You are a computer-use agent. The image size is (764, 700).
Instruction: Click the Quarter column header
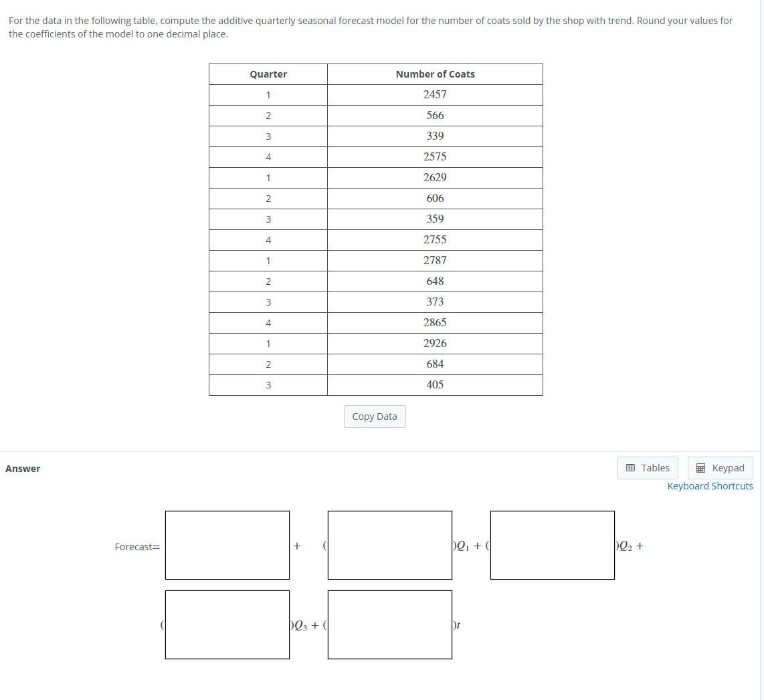[268, 74]
